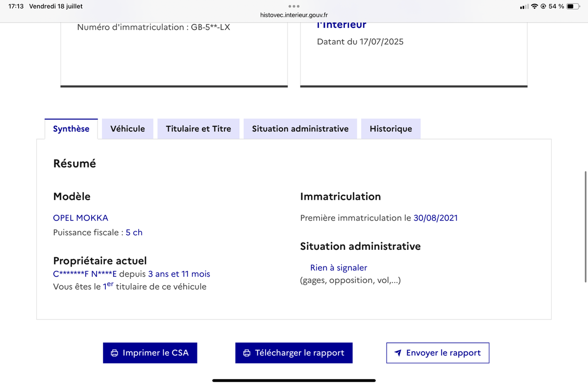Viewport: 588px width, 386px height.
Task: Switch to the Titulaire et Titre tab
Action: [198, 129]
